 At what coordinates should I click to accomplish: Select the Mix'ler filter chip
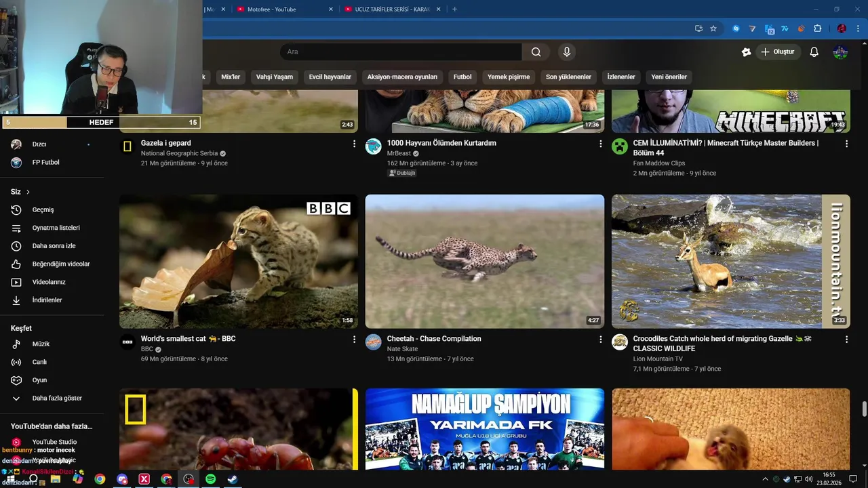(231, 77)
